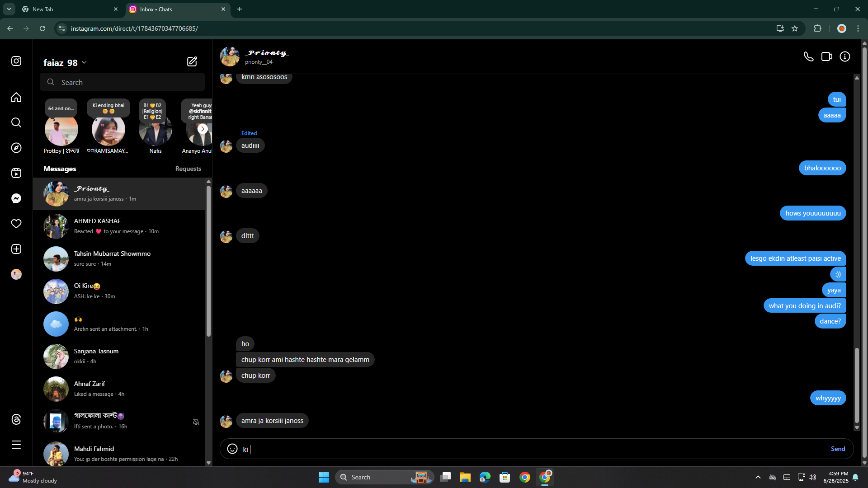
Task: Click the chat list scroll-down arrow
Action: click(208, 463)
